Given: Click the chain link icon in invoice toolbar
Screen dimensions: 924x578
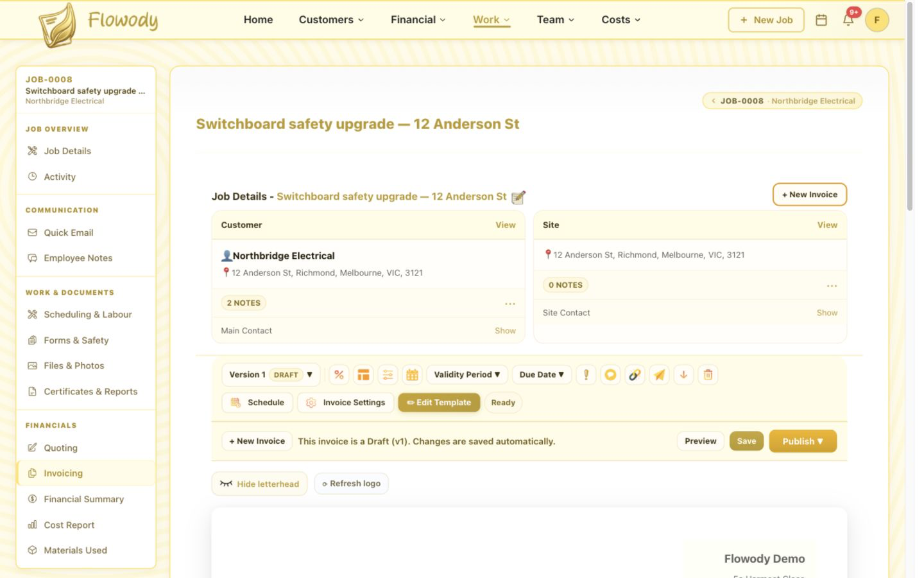Looking at the screenshot, I should (635, 374).
